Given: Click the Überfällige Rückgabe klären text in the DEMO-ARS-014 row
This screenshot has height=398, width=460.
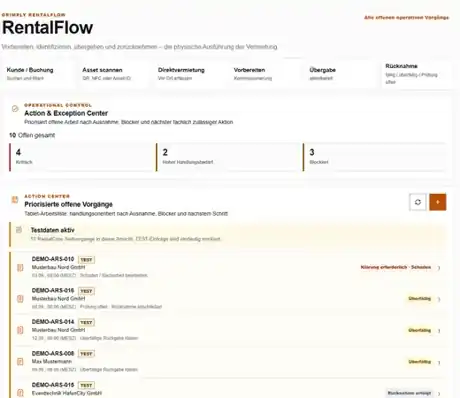Looking at the screenshot, I should click(x=109, y=338).
